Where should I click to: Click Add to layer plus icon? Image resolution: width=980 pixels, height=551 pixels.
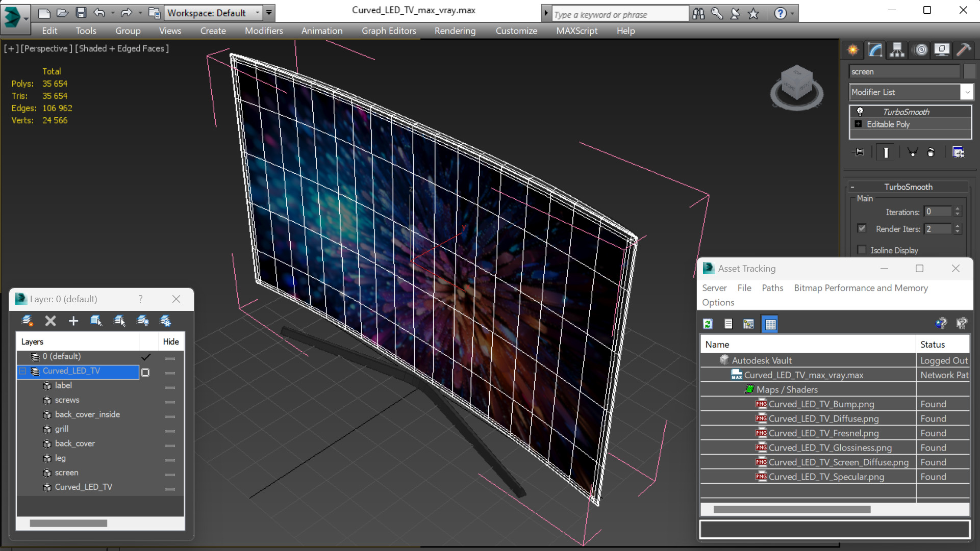73,321
